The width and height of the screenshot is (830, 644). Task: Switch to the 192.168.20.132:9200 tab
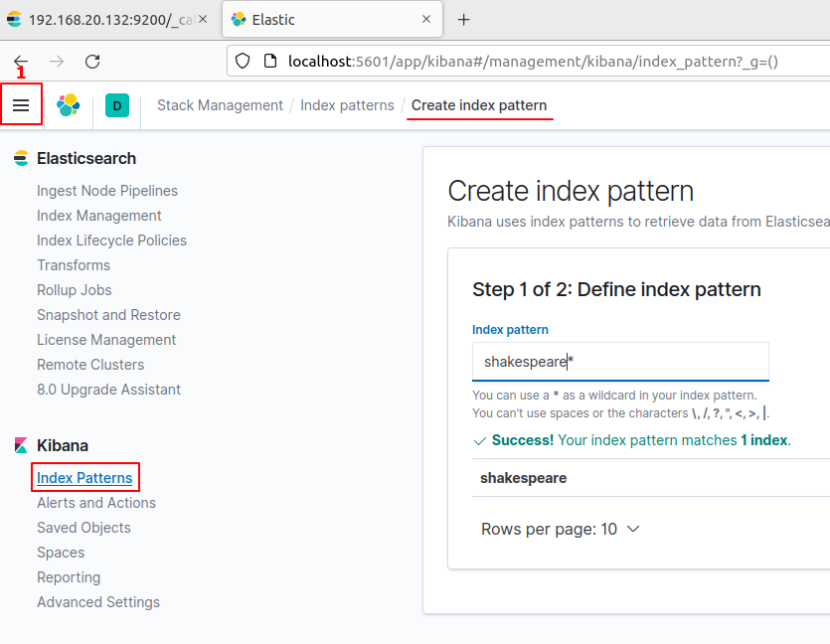[107, 20]
